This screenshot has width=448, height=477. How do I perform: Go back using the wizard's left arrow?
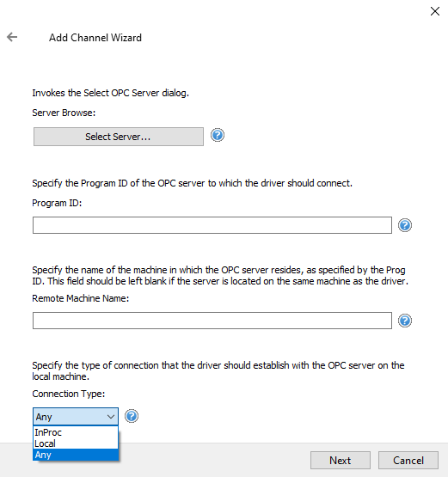(x=12, y=37)
